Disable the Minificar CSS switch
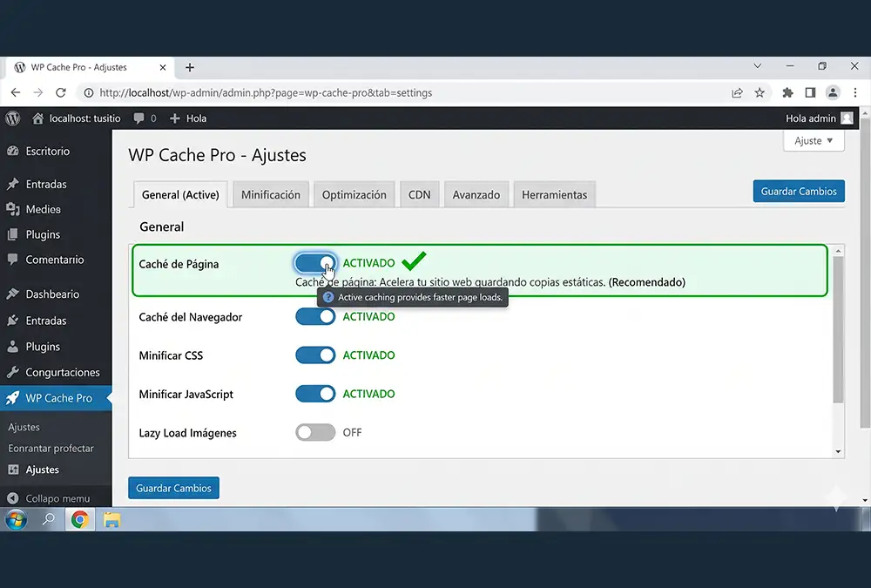Image resolution: width=871 pixels, height=588 pixels. coord(315,355)
